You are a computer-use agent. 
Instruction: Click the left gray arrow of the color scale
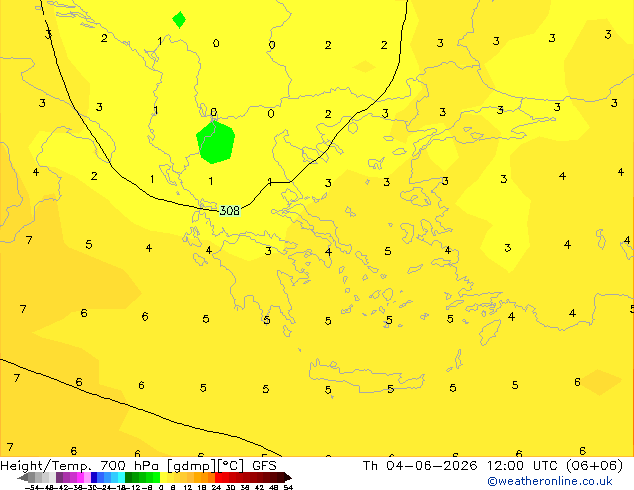click(22, 477)
